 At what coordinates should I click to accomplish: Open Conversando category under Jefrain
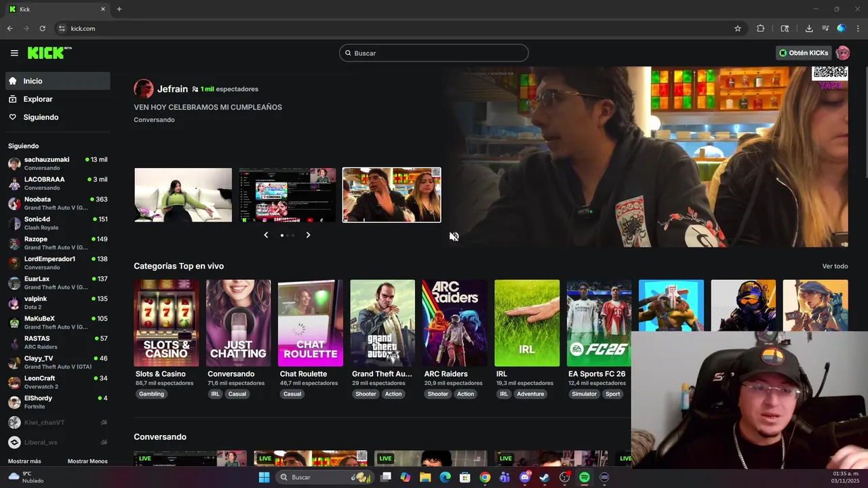coord(154,120)
